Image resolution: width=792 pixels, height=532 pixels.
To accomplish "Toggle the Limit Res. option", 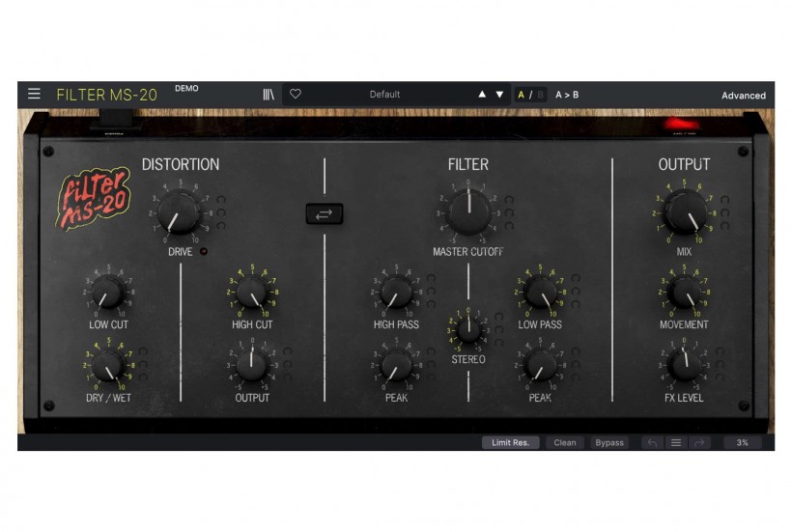I will [511, 443].
